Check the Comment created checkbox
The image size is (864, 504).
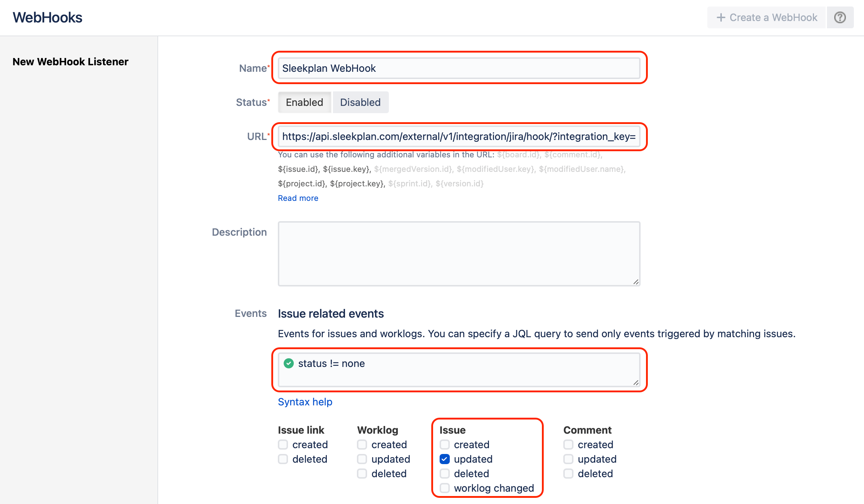pos(568,445)
